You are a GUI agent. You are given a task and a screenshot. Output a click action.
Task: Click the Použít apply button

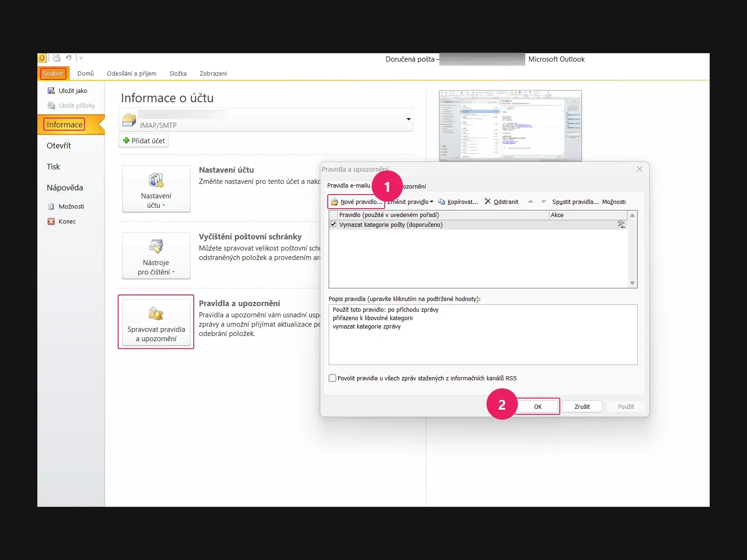[x=626, y=406]
